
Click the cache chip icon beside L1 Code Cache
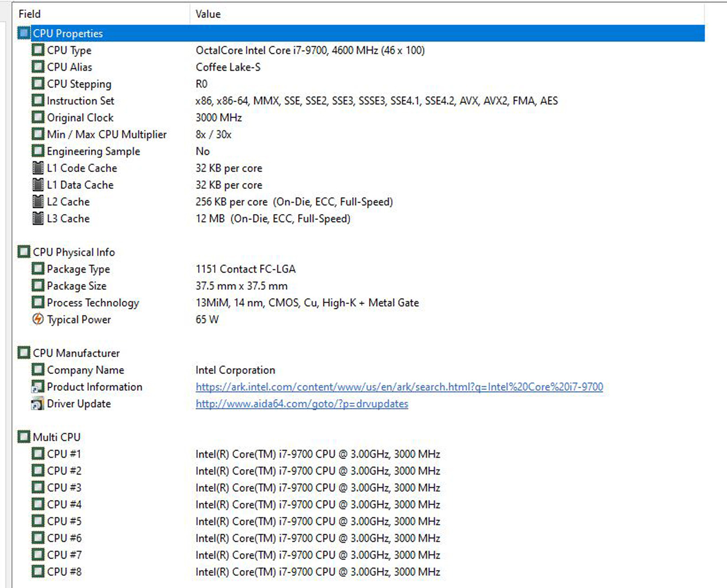point(38,168)
